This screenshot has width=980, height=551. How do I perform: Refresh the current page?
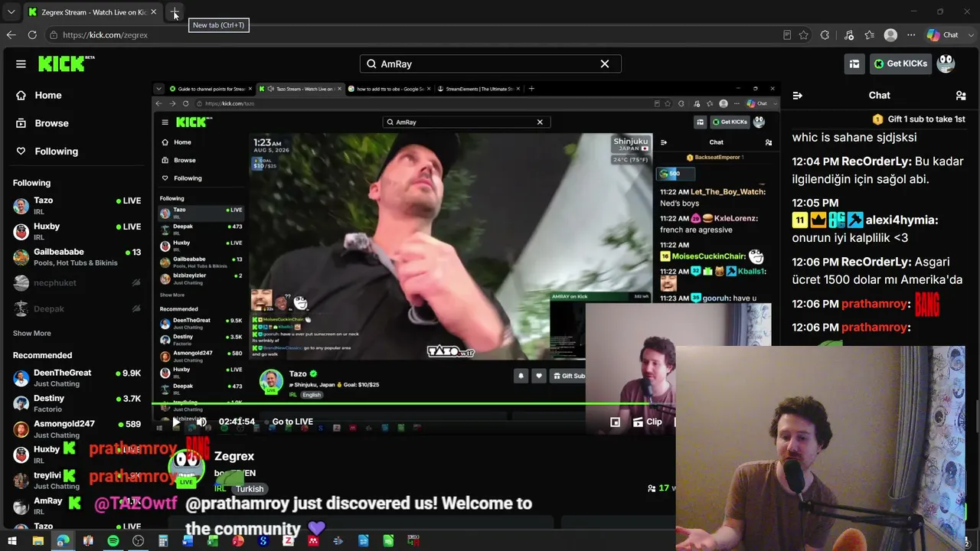pyautogui.click(x=32, y=35)
